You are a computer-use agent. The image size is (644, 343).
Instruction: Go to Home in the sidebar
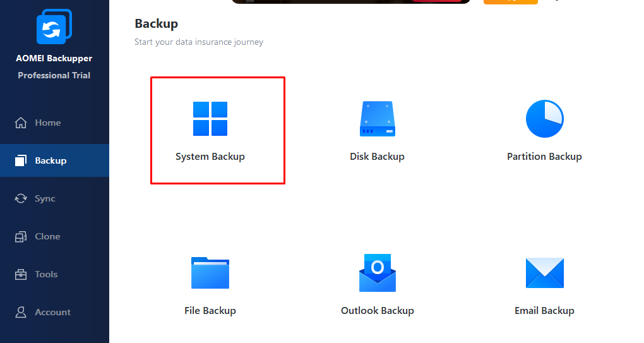(x=55, y=123)
